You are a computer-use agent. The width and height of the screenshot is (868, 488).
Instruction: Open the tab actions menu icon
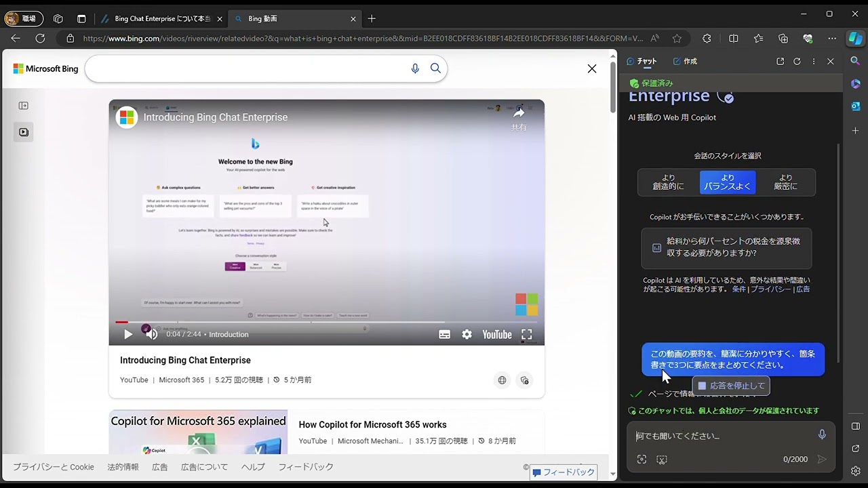pos(81,19)
